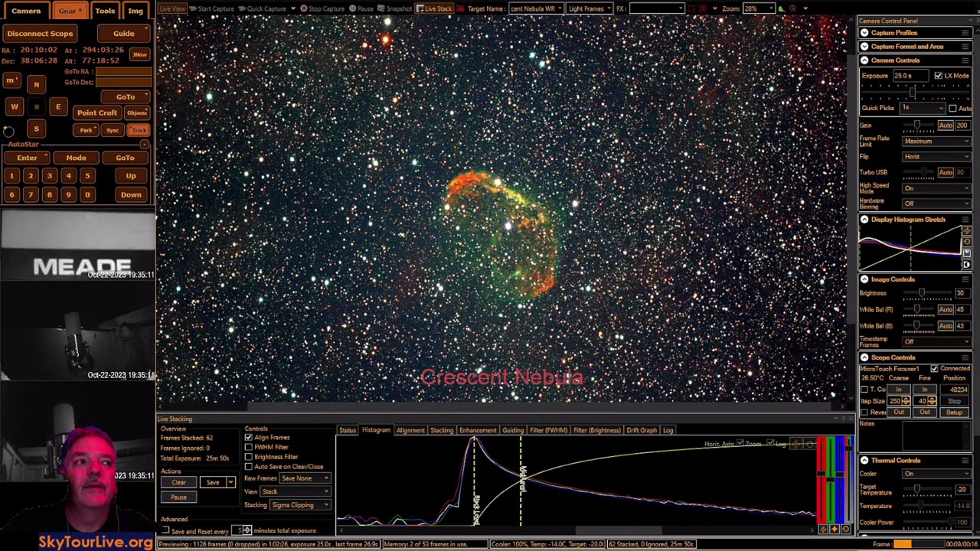
Task: Click the half-circle contrast icon beside histogram
Action: click(966, 265)
